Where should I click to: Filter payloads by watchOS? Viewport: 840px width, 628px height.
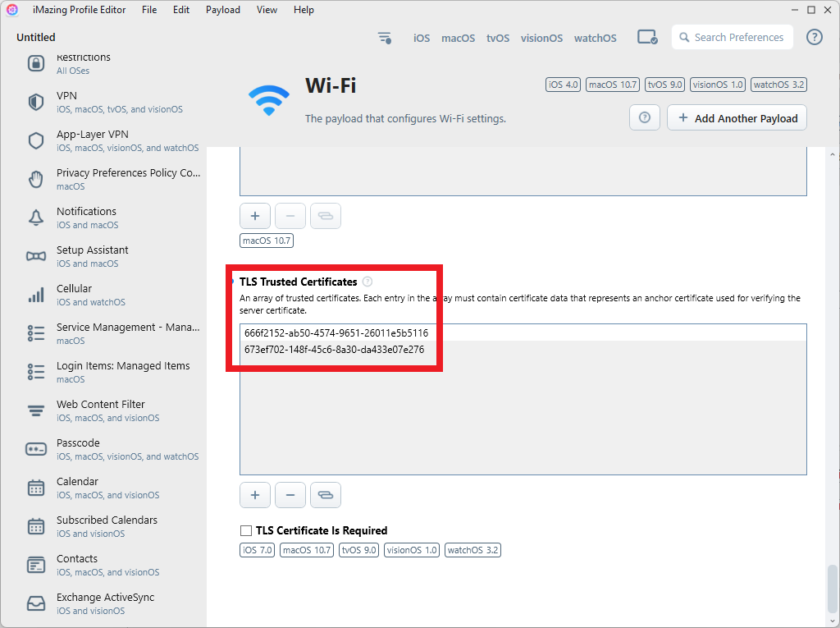(x=596, y=38)
